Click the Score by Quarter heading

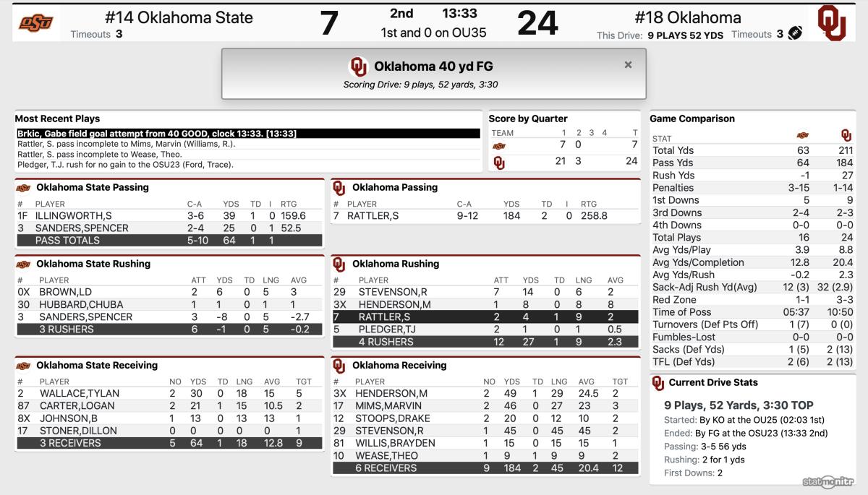[528, 119]
